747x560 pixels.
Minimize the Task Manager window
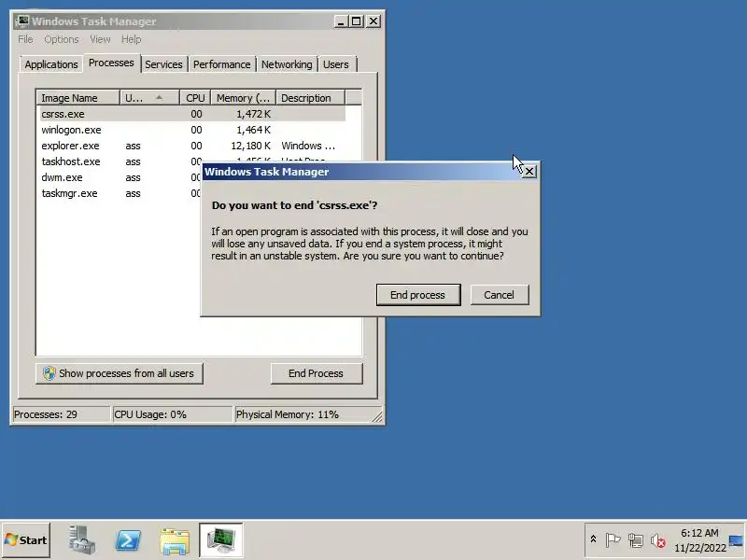[x=340, y=21]
